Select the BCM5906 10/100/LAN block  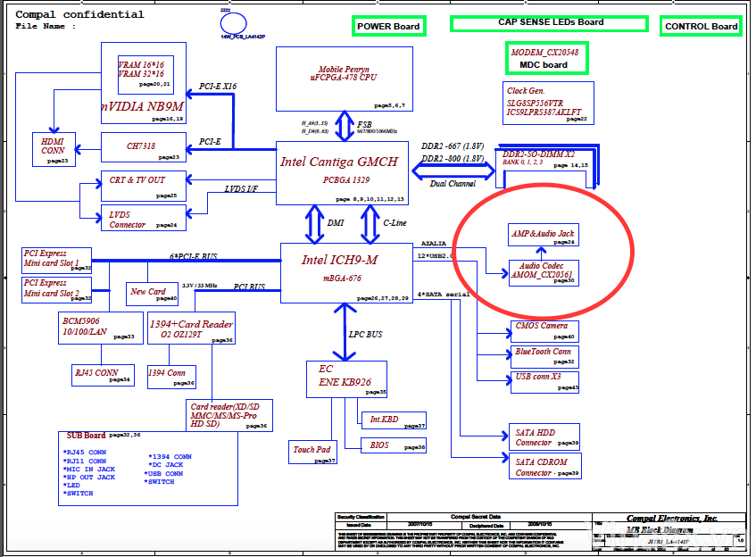100,328
